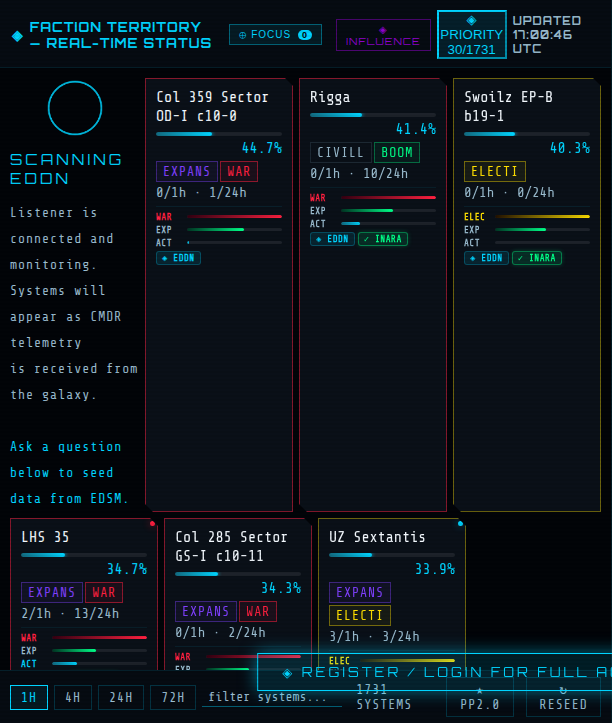This screenshot has height=723, width=612.
Task: Click the 1731 SYSTEMS counter
Action: click(x=384, y=697)
